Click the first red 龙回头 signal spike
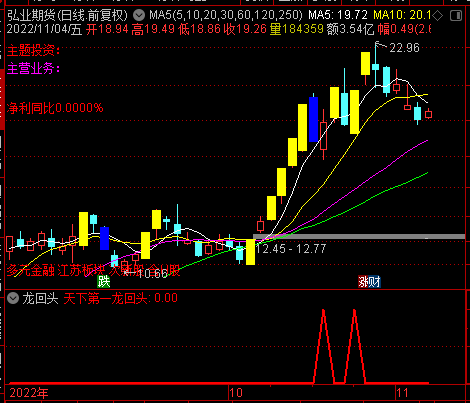Image resolution: width=470 pixels, height=403 pixels. pyautogui.click(x=324, y=346)
